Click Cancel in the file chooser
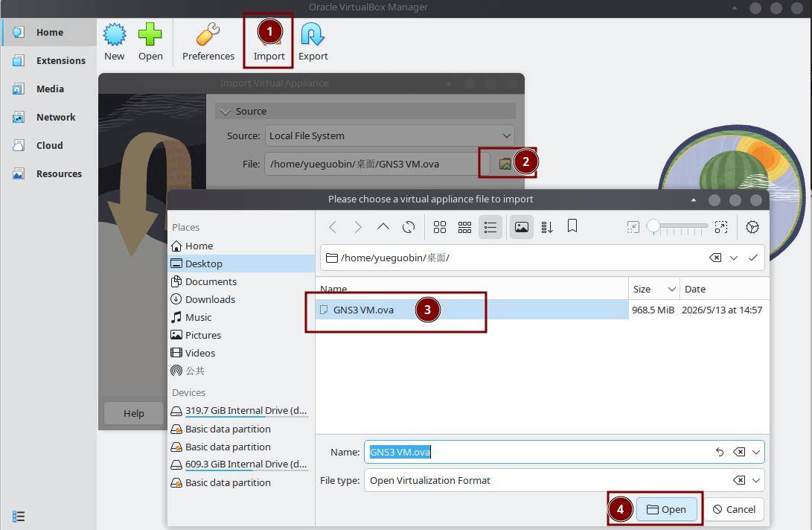812x530 pixels. point(734,509)
